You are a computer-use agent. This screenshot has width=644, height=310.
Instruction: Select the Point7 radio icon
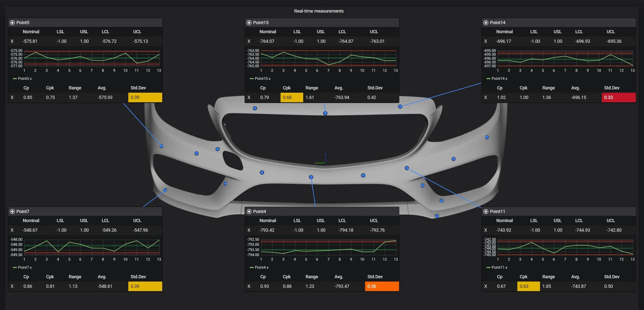12,212
